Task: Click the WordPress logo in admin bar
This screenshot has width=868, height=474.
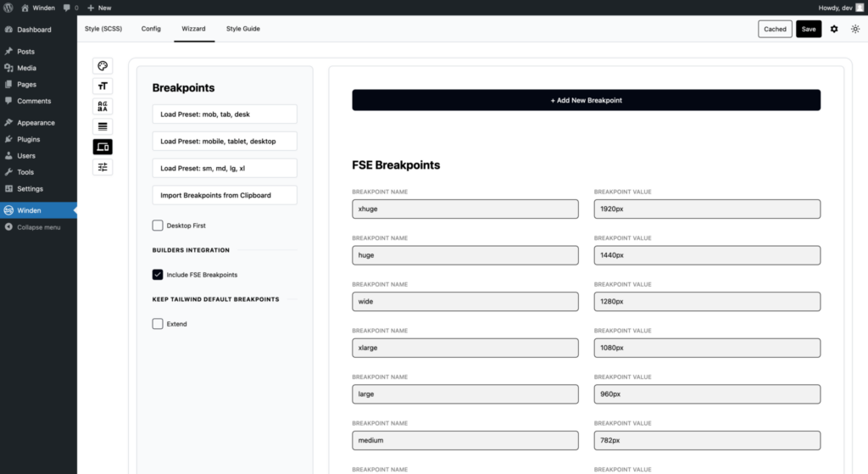Action: tap(8, 8)
